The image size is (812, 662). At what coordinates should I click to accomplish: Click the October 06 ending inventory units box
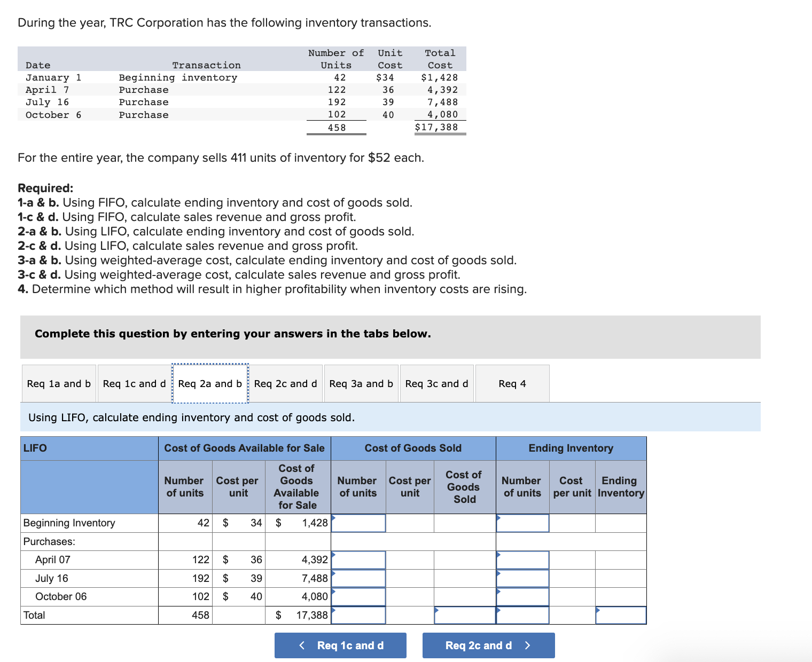pyautogui.click(x=522, y=596)
